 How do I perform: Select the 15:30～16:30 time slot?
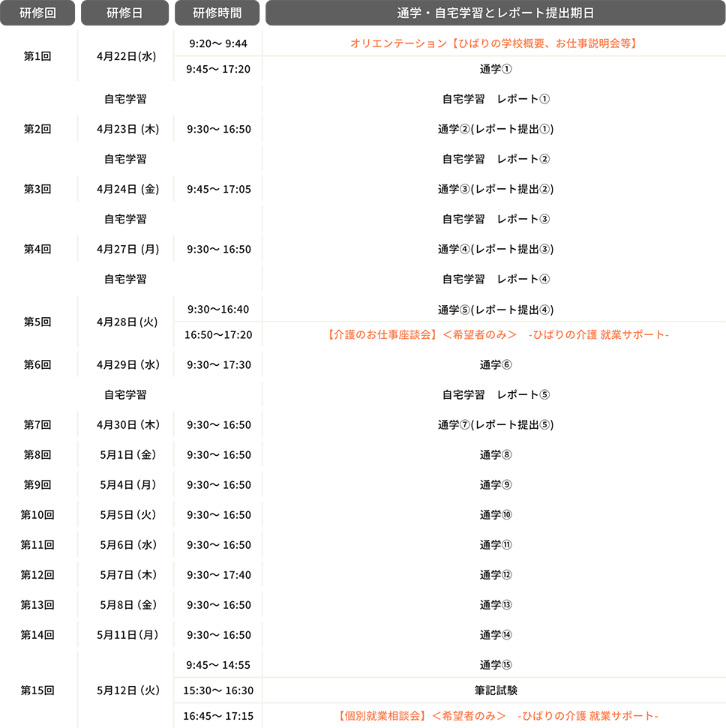point(218,691)
